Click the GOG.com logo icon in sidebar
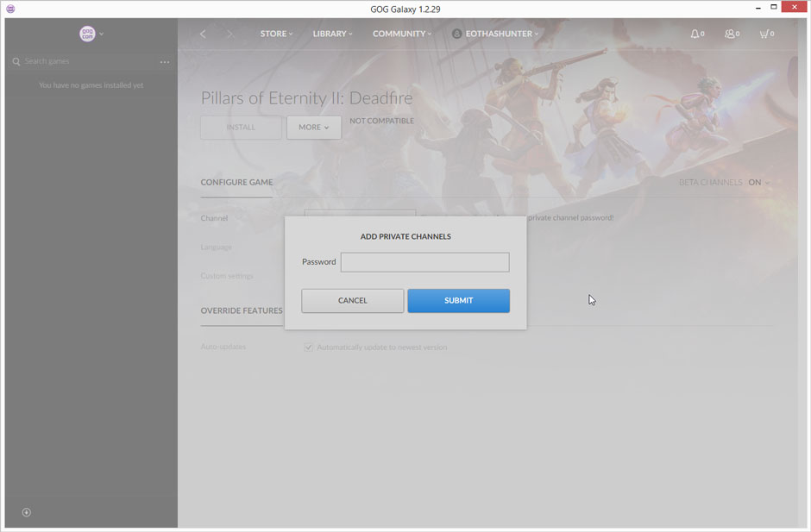 [87, 34]
